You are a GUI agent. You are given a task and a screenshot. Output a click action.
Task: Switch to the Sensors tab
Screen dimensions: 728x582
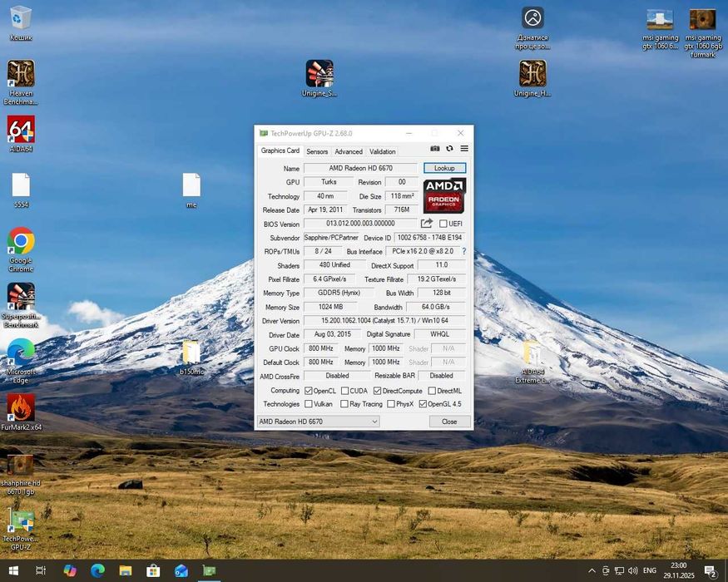pyautogui.click(x=317, y=151)
